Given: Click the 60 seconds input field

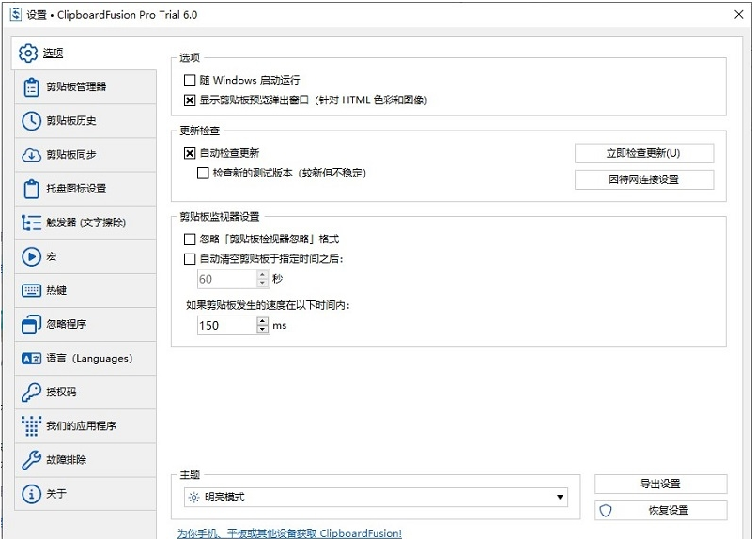Looking at the screenshot, I should [227, 279].
